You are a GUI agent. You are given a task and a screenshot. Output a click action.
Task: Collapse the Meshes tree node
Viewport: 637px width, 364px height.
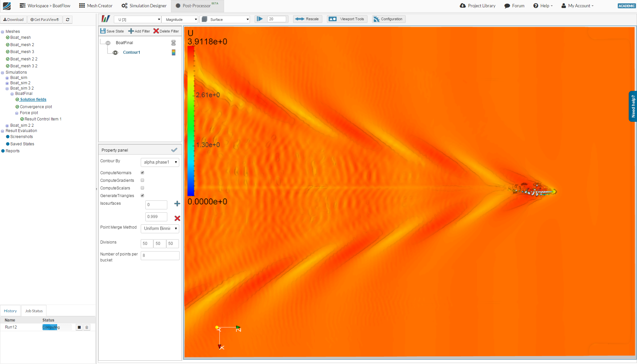[x=2, y=32]
